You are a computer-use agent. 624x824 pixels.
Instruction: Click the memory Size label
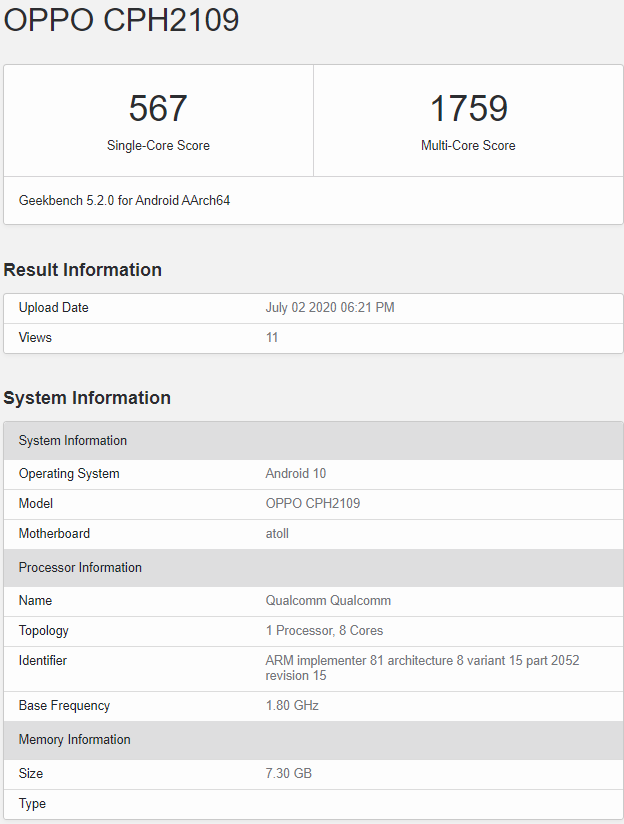[30, 774]
